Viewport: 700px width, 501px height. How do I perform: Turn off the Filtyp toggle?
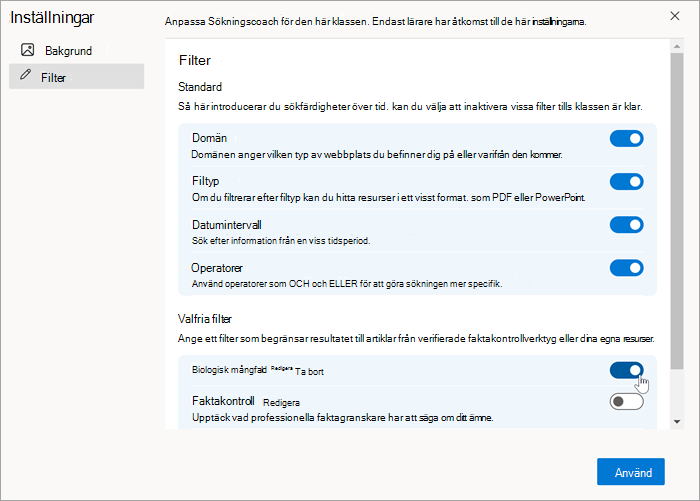[626, 182]
